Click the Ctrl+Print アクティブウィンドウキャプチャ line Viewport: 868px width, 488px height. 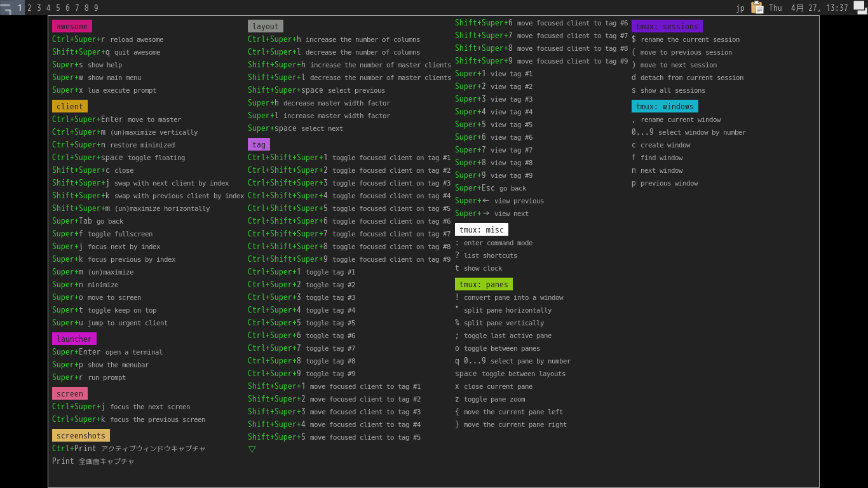(129, 449)
